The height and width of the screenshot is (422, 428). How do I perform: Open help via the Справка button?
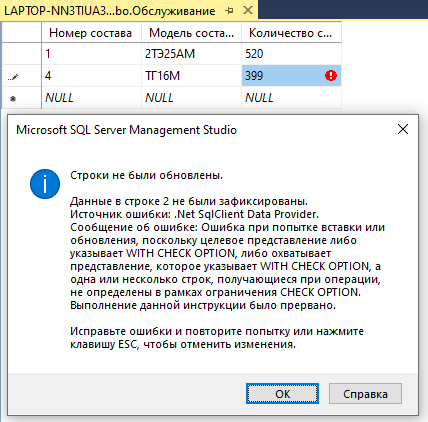[365, 393]
